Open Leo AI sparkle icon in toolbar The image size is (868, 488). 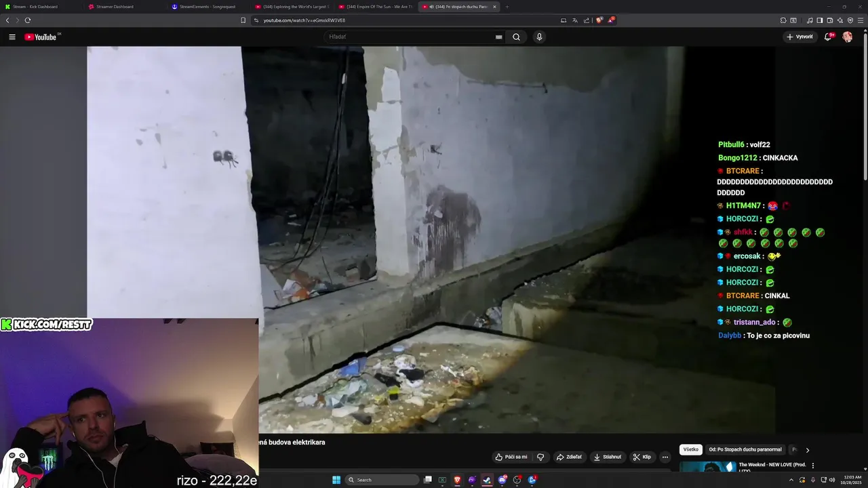tap(840, 20)
